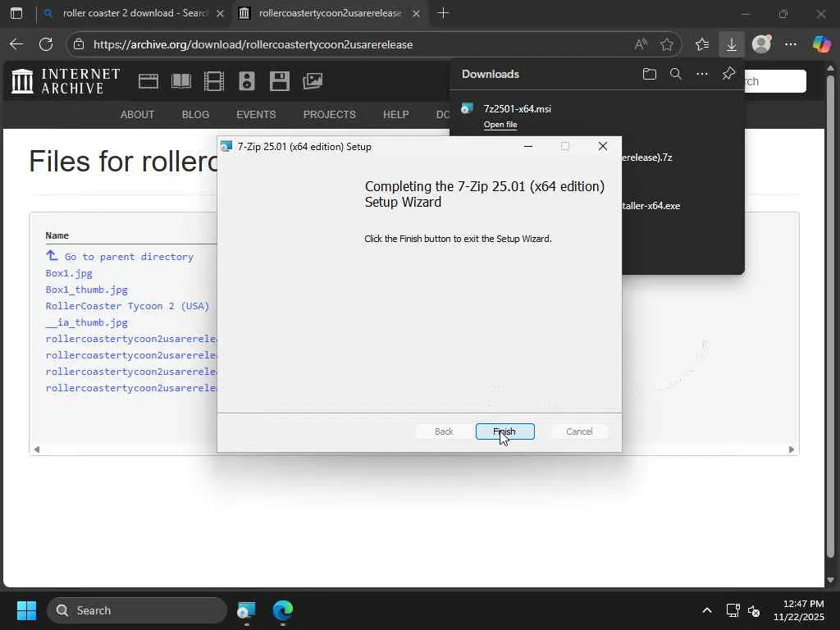Click Go to parent directory link
This screenshot has height=630, width=840.
(x=129, y=257)
